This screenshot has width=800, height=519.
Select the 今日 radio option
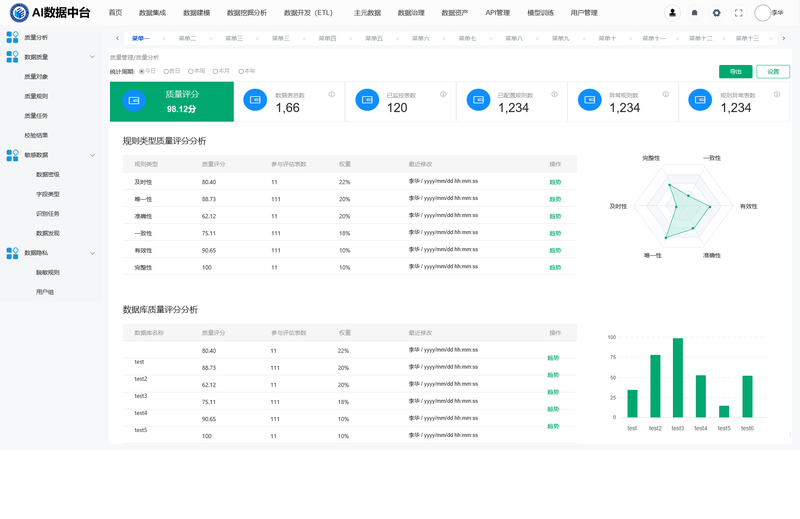tap(141, 71)
